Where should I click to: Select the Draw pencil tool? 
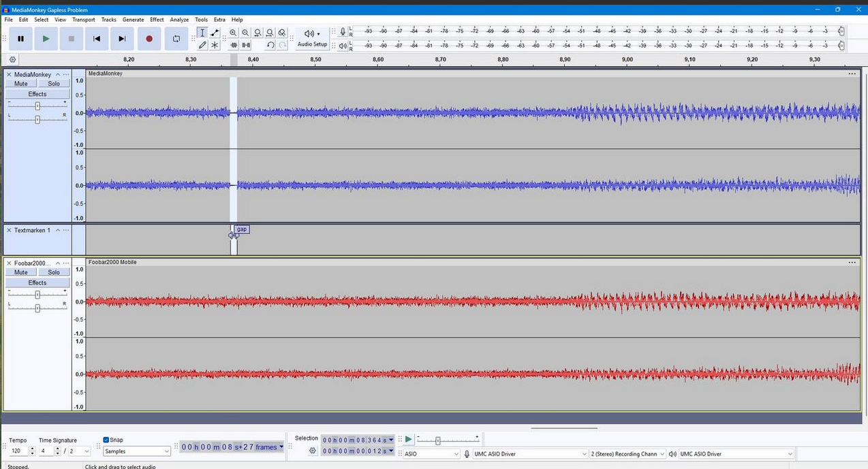tap(202, 45)
